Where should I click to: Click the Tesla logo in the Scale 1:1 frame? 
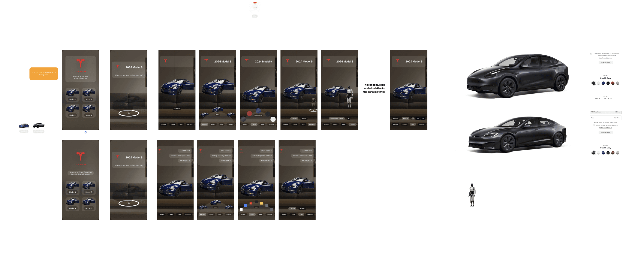pos(166,61)
